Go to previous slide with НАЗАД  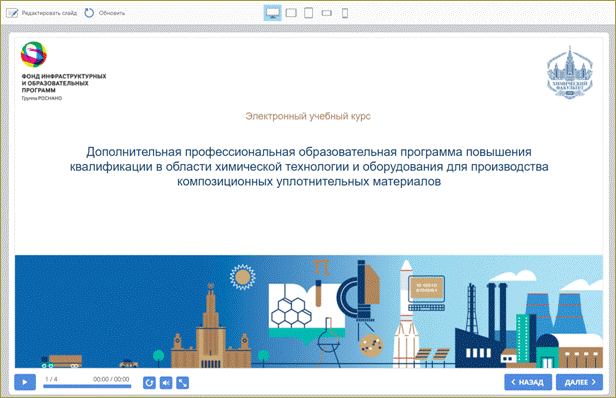[528, 382]
